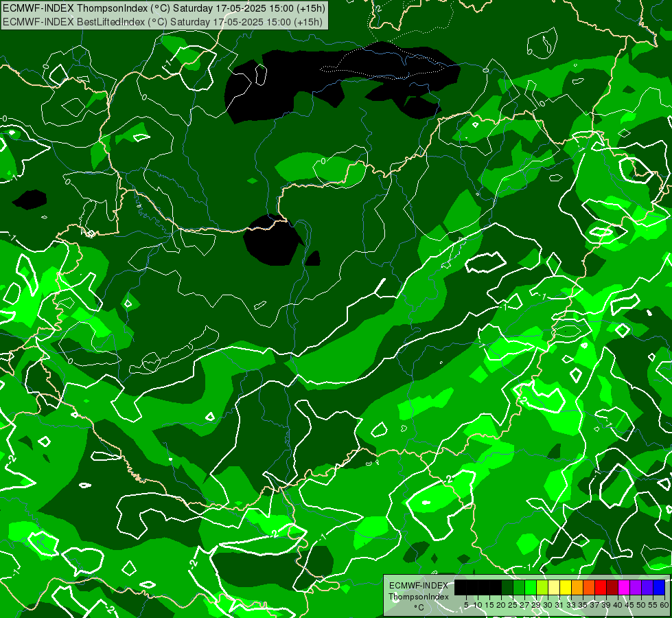The image size is (672, 618).
Task: Click the blue 55–60 legend swatch
Action: (659, 587)
